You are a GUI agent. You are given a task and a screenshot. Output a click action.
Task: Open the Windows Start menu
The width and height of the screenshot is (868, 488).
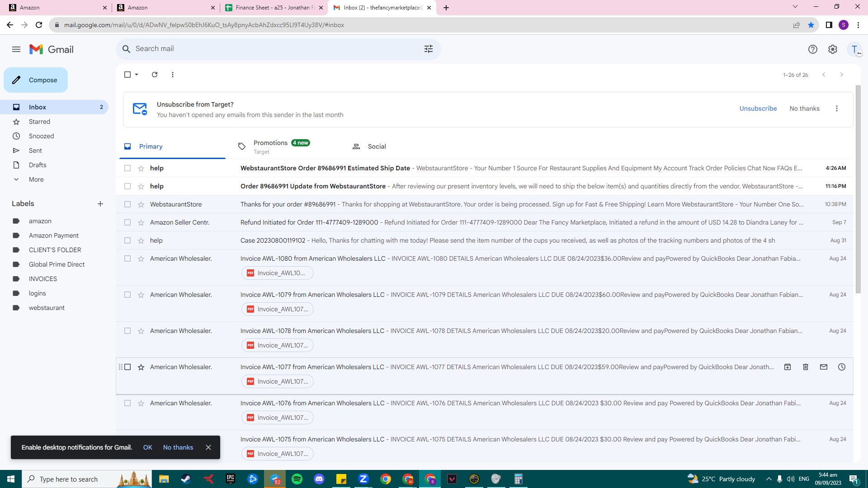(x=11, y=479)
